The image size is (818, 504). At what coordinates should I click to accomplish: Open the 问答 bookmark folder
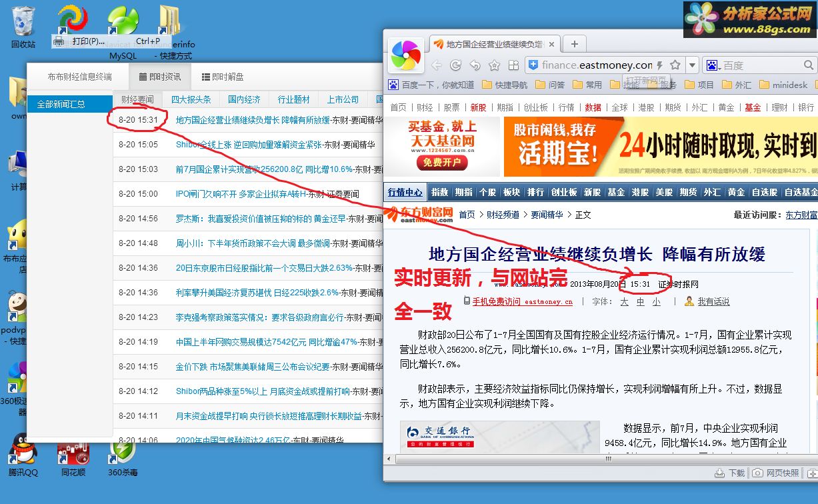coord(550,85)
